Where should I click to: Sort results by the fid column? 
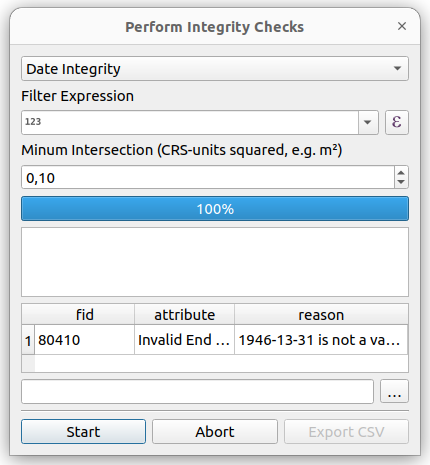[x=85, y=314]
